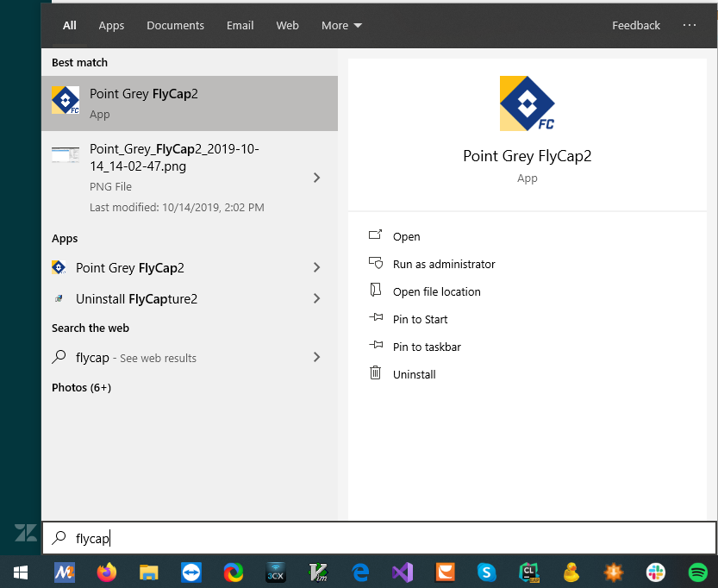The image size is (718, 588).
Task: Click flycap See web results entry
Action: pos(135,358)
